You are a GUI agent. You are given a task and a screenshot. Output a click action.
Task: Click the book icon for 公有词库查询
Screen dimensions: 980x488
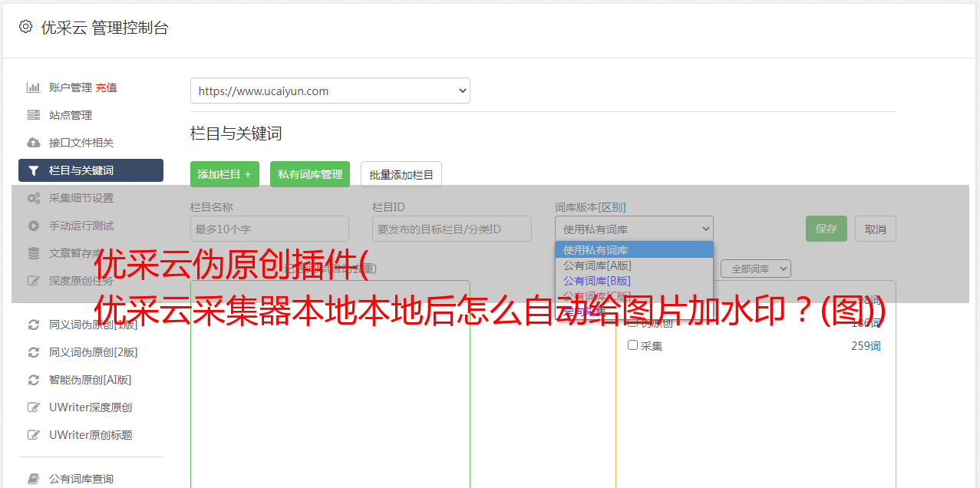point(34,479)
